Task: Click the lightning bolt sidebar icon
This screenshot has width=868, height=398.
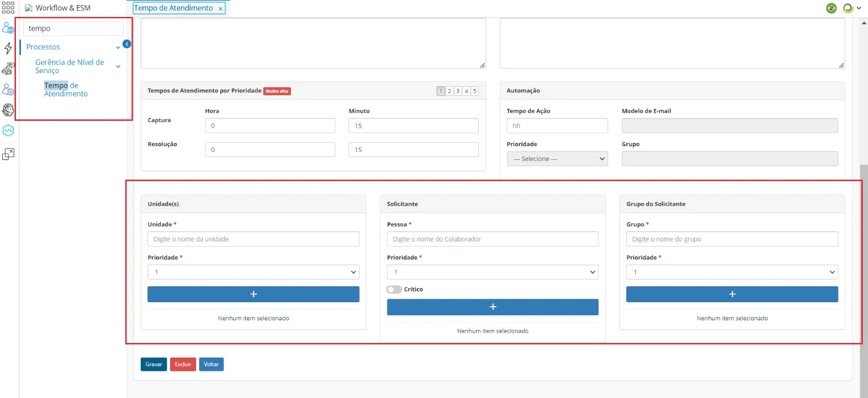Action: pos(8,48)
